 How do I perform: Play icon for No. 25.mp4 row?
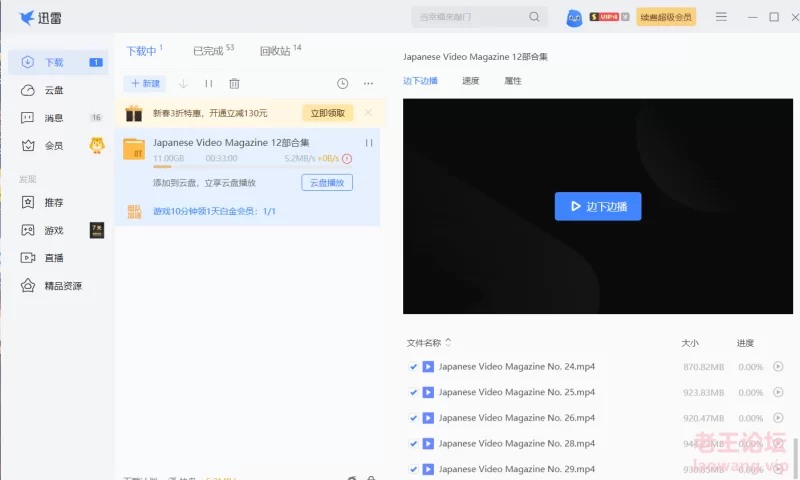pos(778,392)
